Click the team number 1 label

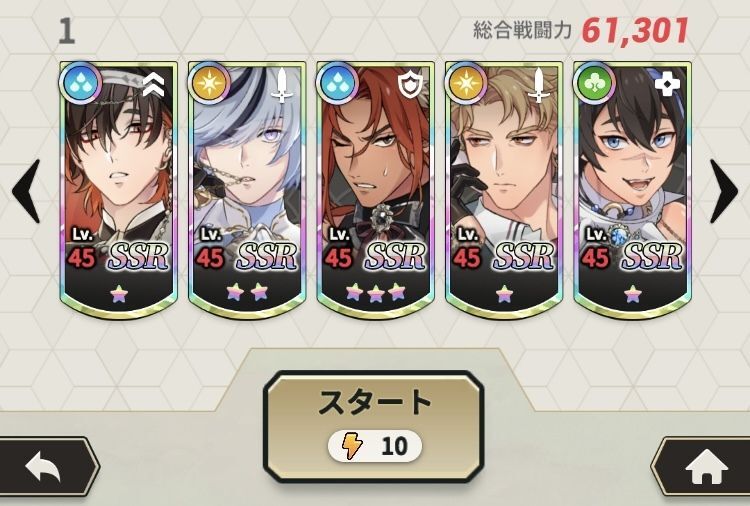click(x=66, y=32)
